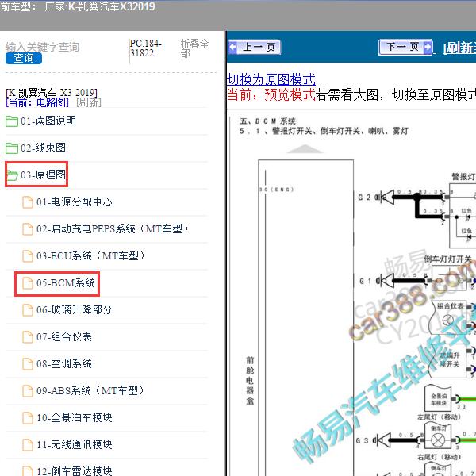Click the page icon of 11-无线通讯模块
Image resolution: width=476 pixels, height=476 pixels.
(28, 445)
